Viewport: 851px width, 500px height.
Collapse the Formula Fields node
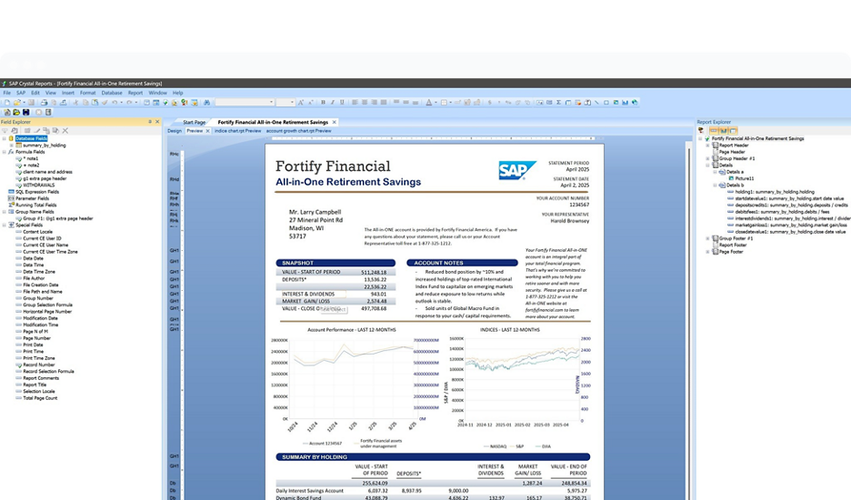click(4, 152)
